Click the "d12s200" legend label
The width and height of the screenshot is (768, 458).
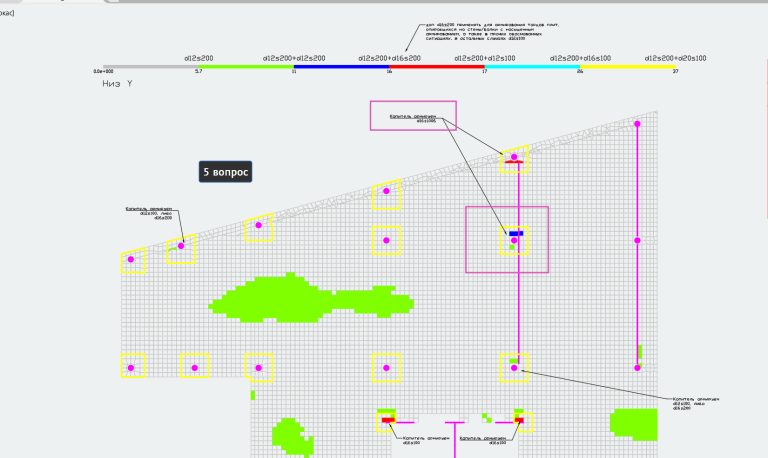pyautogui.click(x=198, y=58)
